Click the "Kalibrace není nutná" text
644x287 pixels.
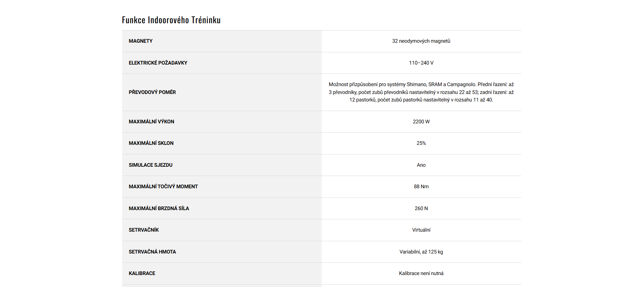(421, 273)
